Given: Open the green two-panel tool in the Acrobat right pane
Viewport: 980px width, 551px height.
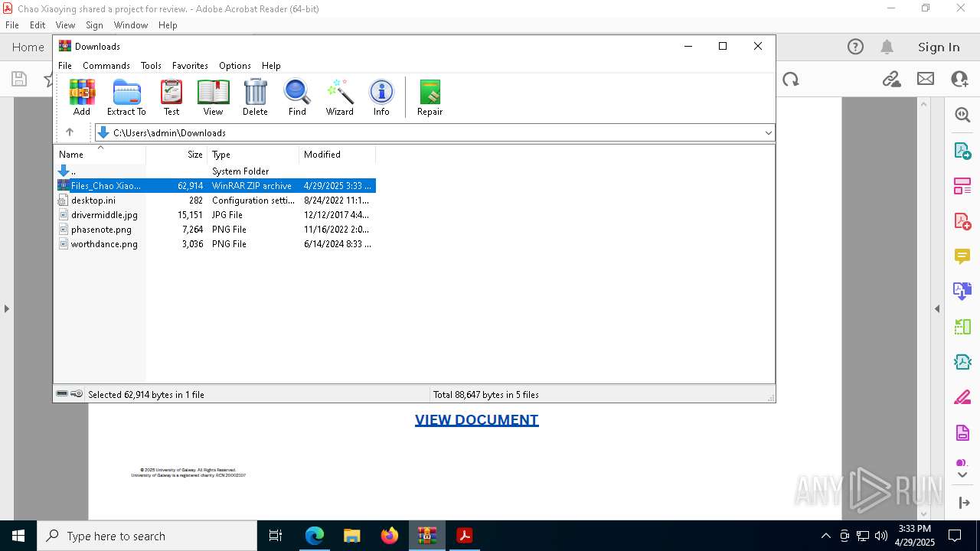Looking at the screenshot, I should point(962,327).
